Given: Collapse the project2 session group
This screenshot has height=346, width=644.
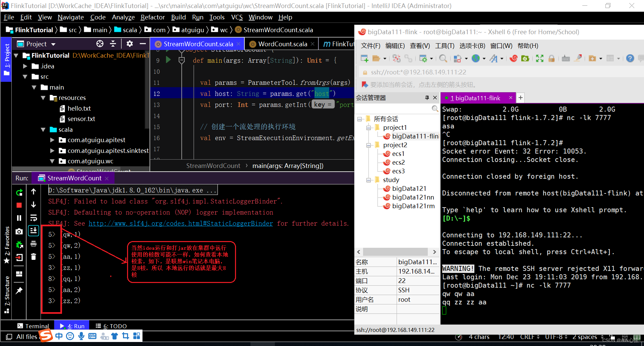Looking at the screenshot, I should [368, 145].
